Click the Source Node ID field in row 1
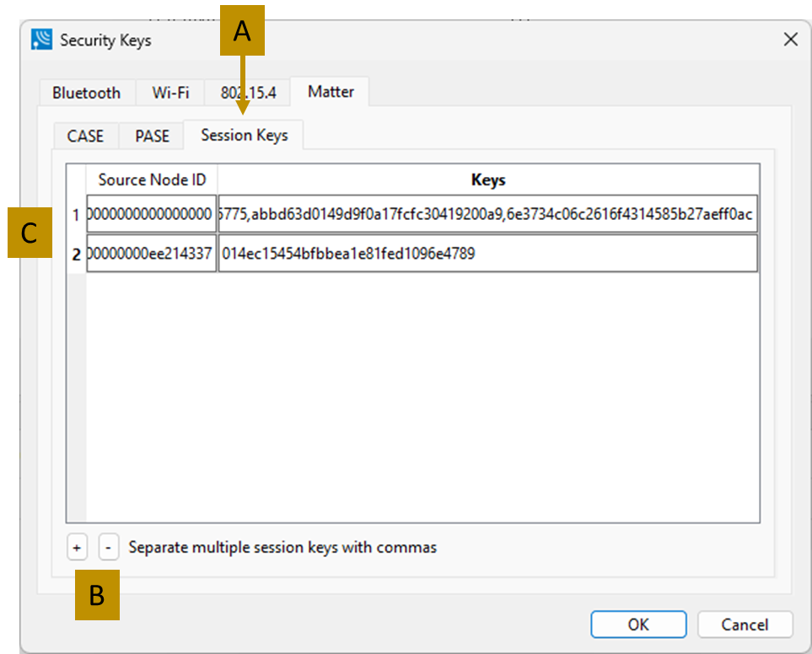812x654 pixels. pyautogui.click(x=151, y=214)
